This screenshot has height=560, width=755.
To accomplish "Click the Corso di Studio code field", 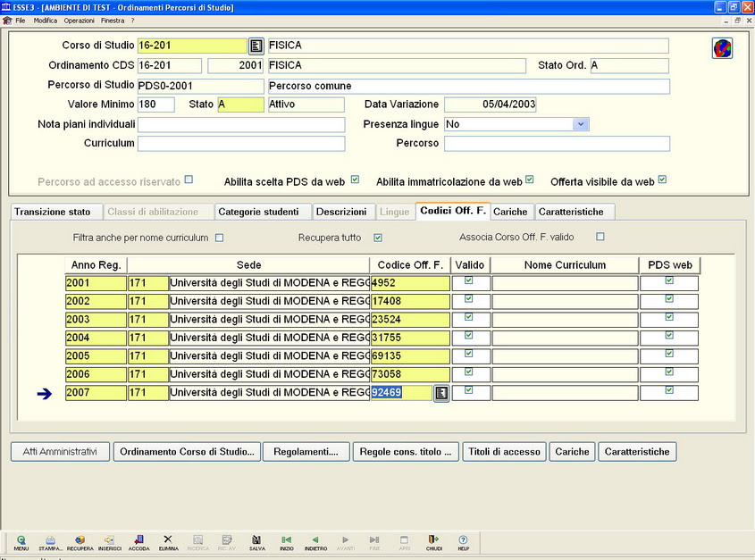I will point(192,46).
